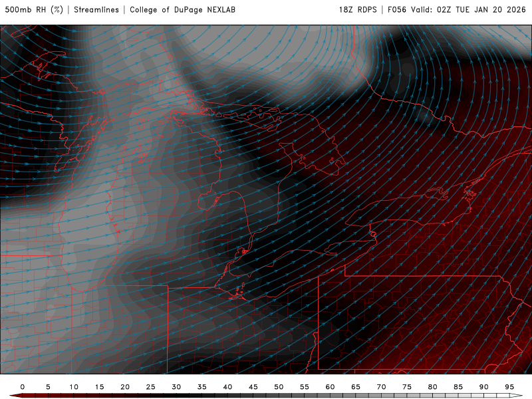
Task: Click the "Valid: 02Z TUE JAN 20 2026" text
Action: (x=469, y=9)
